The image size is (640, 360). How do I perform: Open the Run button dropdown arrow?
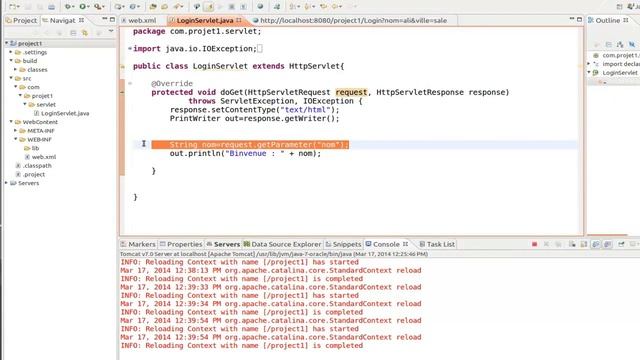tap(89, 7)
